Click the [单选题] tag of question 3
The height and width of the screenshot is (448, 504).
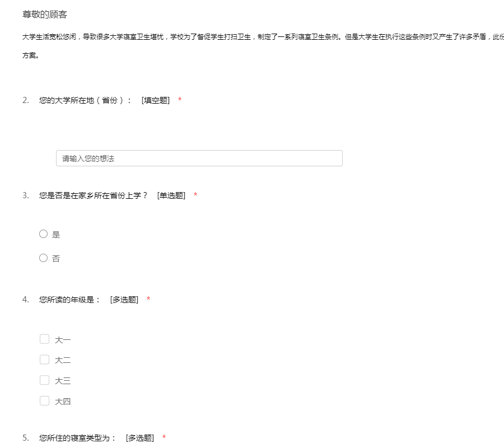[x=171, y=195]
